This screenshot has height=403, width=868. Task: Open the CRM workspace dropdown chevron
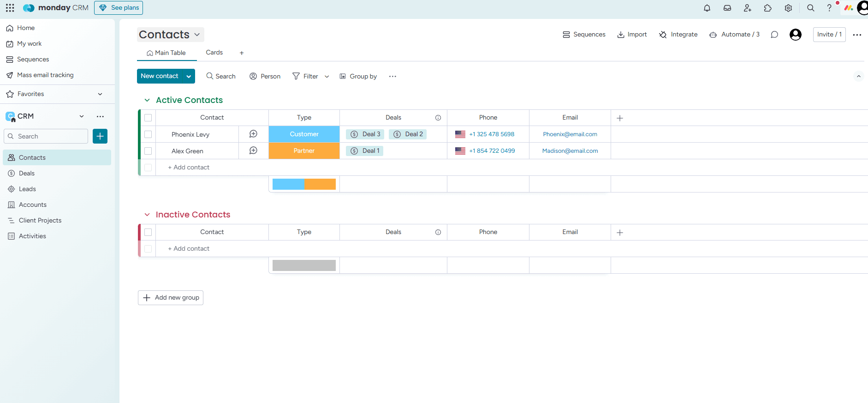82,116
